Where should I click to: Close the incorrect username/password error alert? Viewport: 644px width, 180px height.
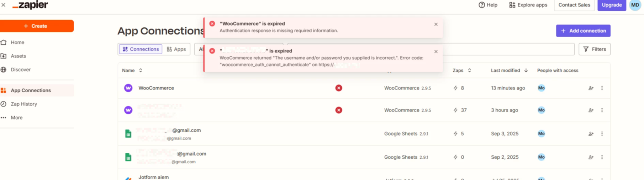[436, 52]
